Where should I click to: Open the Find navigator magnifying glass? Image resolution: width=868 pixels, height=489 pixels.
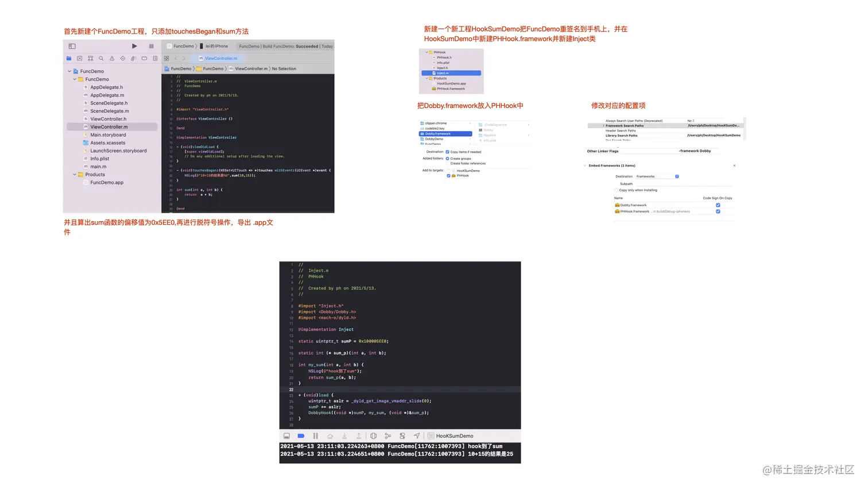coord(101,58)
